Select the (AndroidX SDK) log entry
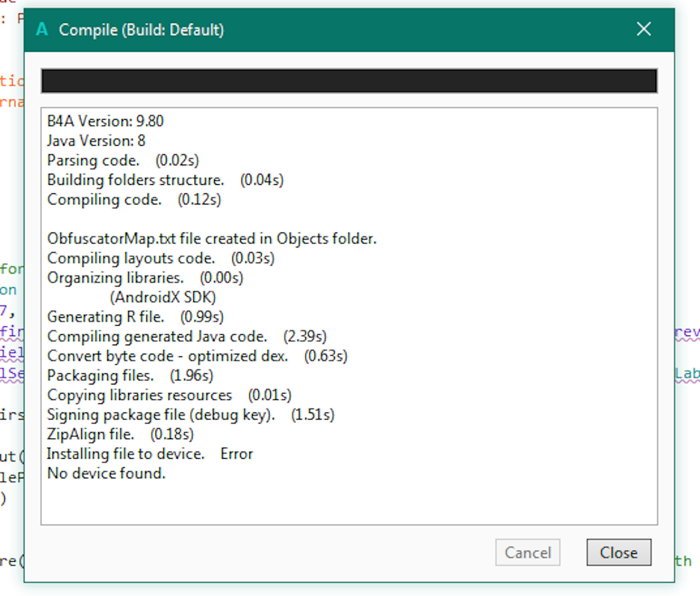The width and height of the screenshot is (700, 596). point(163,298)
